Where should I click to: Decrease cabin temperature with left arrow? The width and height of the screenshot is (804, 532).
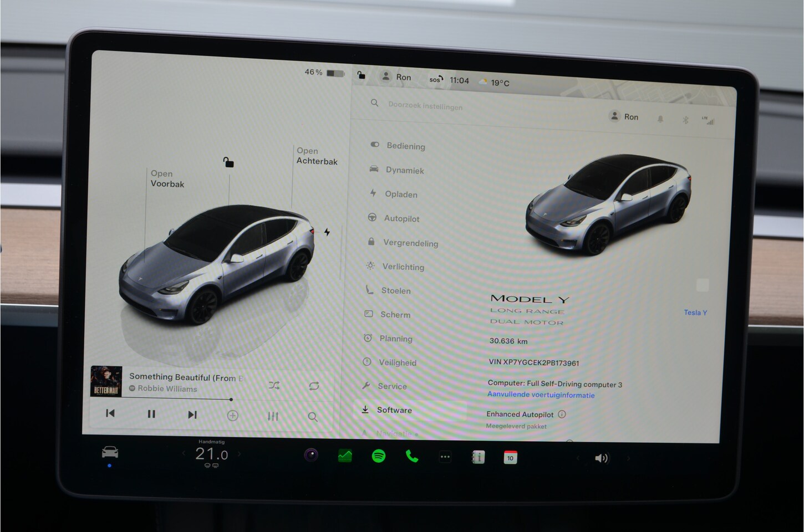click(x=184, y=453)
